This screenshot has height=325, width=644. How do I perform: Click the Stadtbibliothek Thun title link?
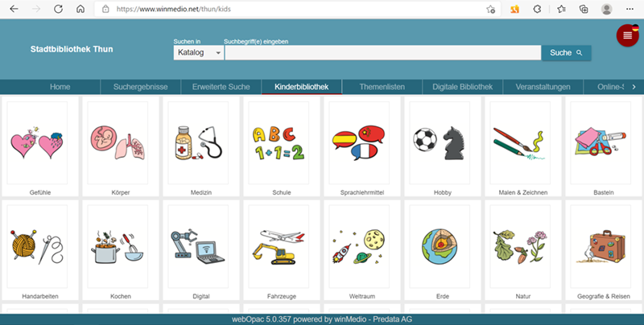tap(72, 49)
